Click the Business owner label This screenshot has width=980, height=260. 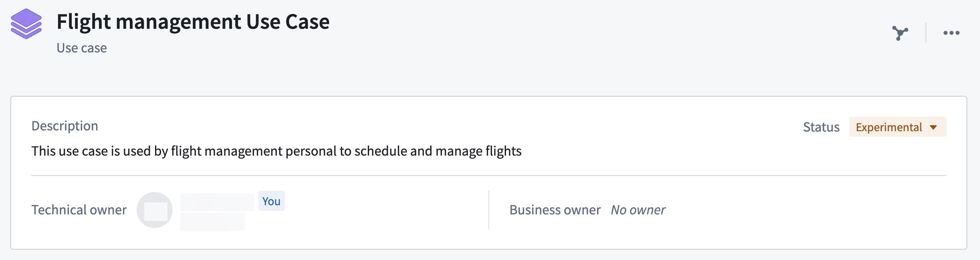tap(555, 210)
